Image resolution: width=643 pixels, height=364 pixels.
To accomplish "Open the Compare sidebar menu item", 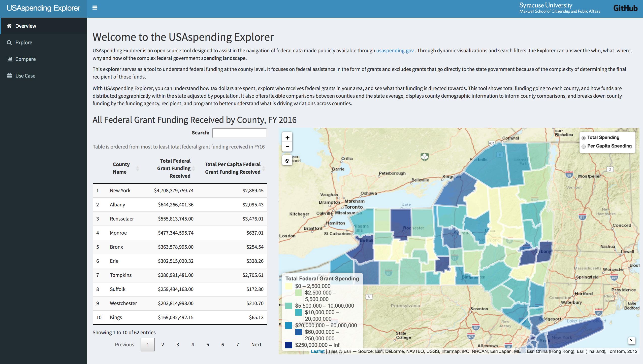I will coord(25,59).
